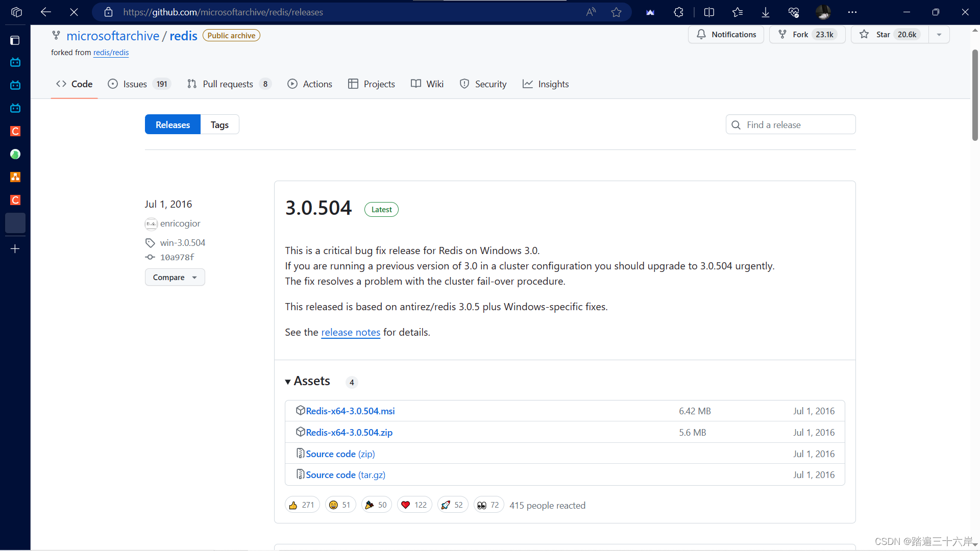
Task: Click the eyes reaction 72
Action: point(489,505)
